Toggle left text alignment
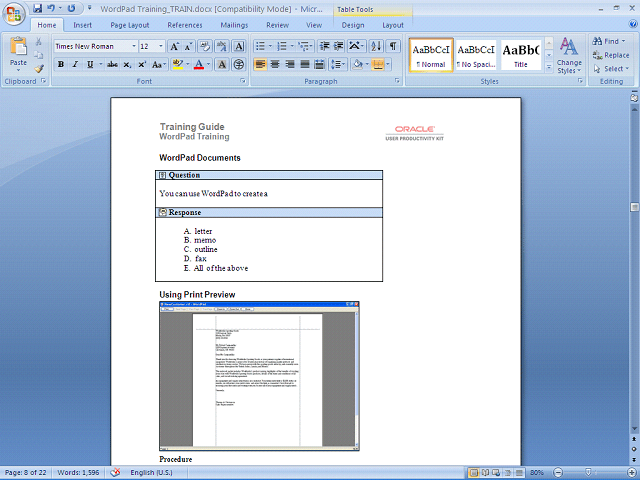640x480 pixels. 260,64
